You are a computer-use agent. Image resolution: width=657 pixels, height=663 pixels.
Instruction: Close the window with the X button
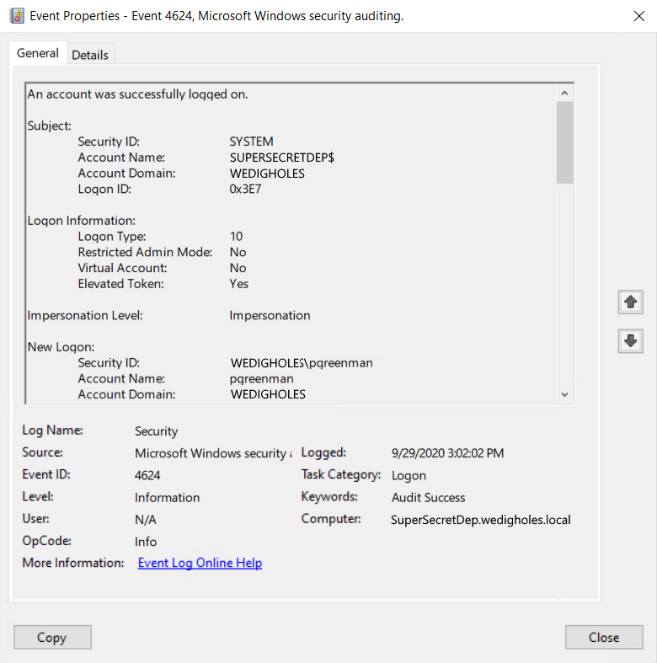(x=639, y=16)
